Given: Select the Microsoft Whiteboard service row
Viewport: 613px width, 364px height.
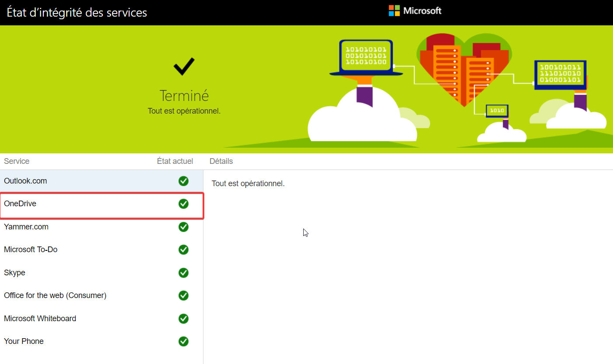Looking at the screenshot, I should [x=102, y=319].
